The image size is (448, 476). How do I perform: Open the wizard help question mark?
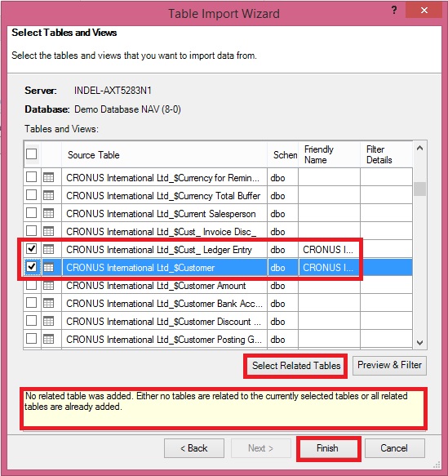393,11
